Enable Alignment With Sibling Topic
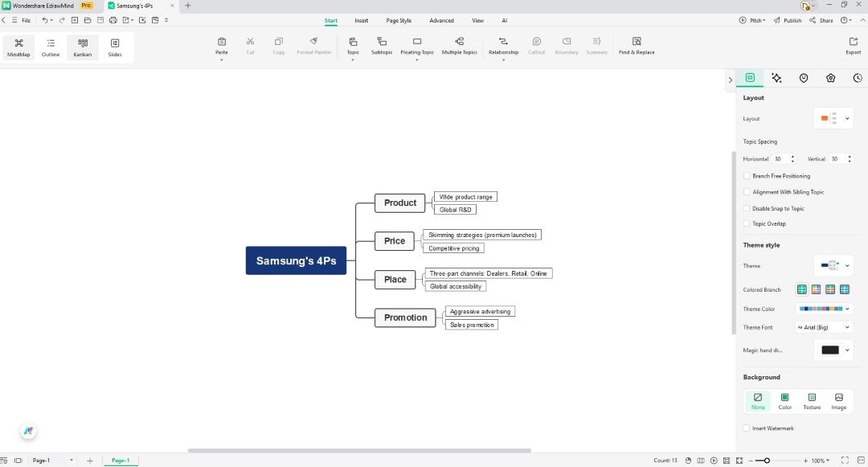 click(747, 191)
